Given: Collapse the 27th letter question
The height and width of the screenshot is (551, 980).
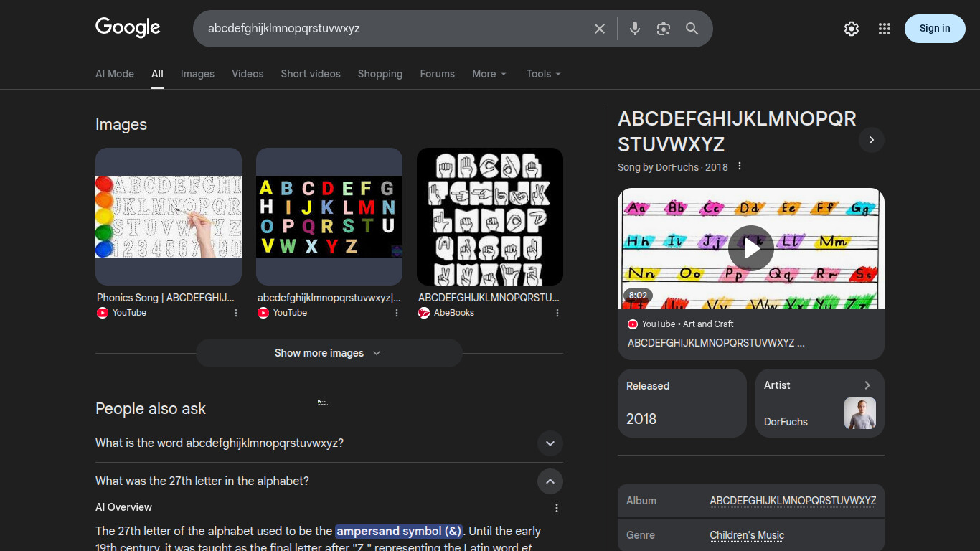Looking at the screenshot, I should tap(550, 481).
